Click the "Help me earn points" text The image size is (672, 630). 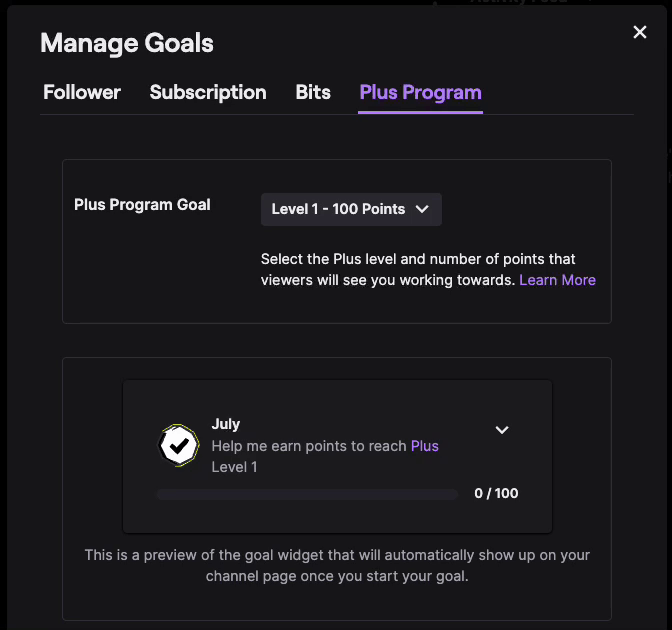(x=309, y=446)
